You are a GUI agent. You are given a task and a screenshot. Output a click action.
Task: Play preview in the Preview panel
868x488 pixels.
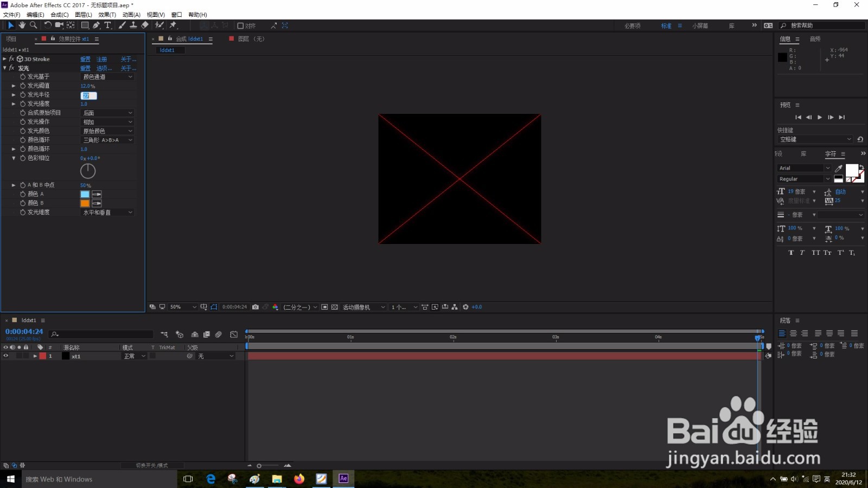(819, 117)
